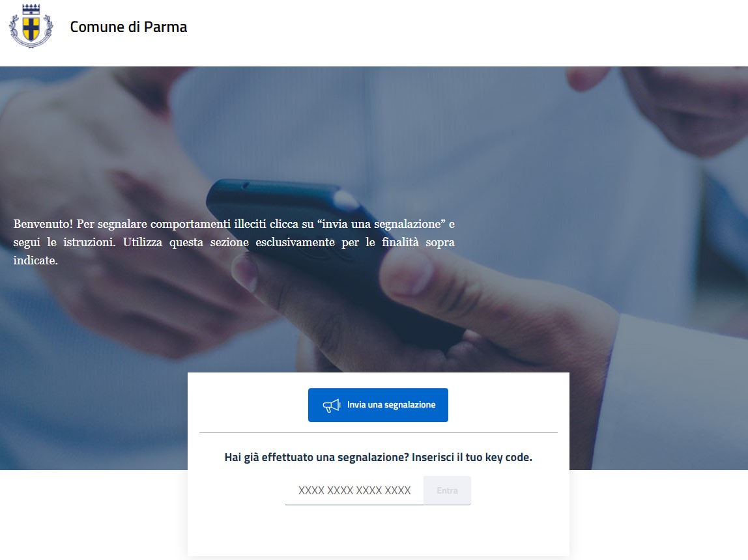
Task: Click the horizontal divider below the blue button
Action: pos(379,433)
